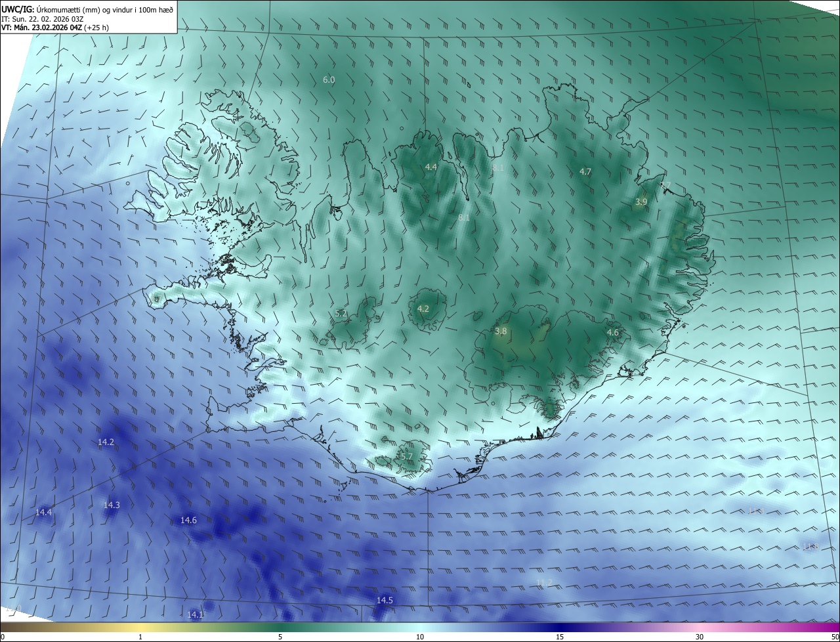Click the 11.2 value label south of Iceland
840x642 pixels.
coord(544,583)
